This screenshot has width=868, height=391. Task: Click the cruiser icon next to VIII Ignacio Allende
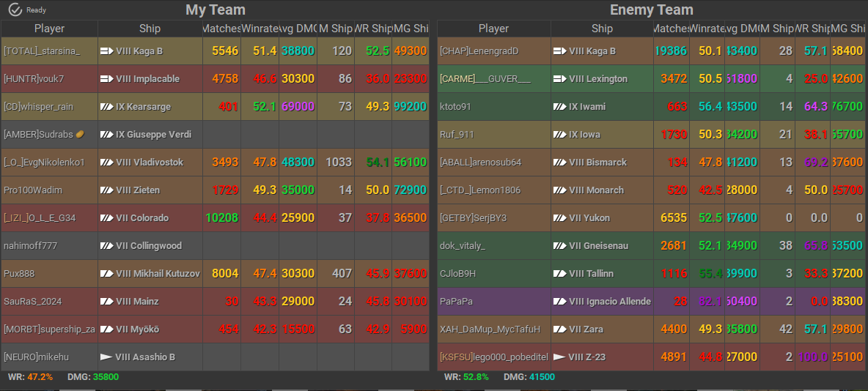pos(559,302)
